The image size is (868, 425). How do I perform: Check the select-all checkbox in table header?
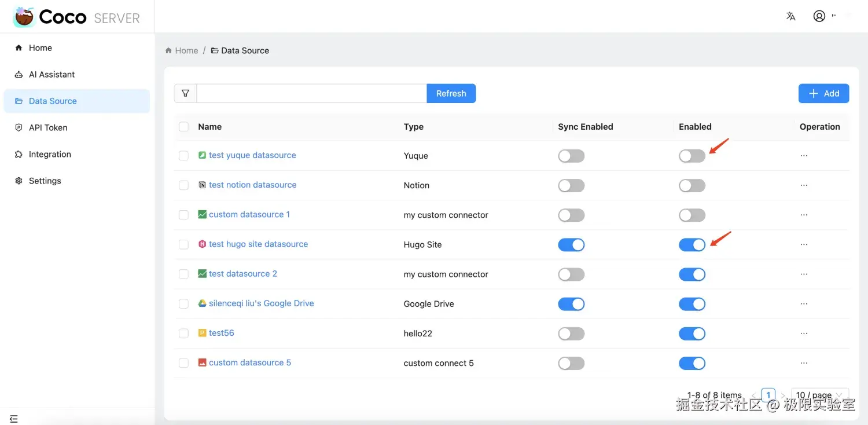(183, 127)
